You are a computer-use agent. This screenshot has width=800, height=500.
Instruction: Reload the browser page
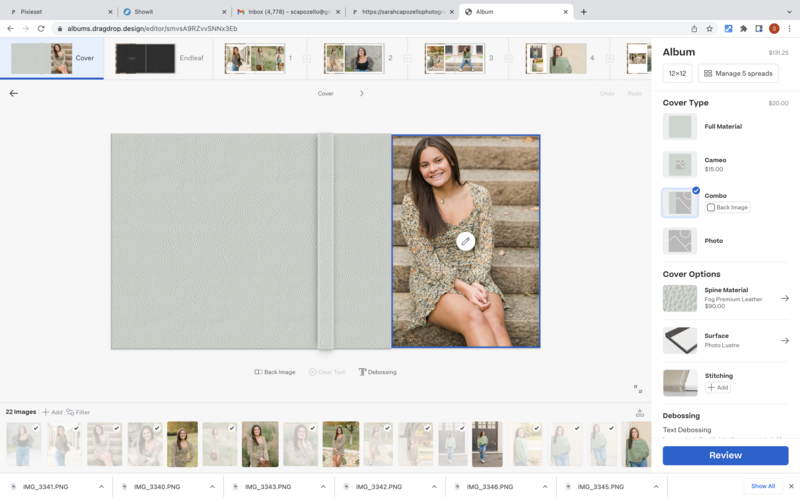41,29
